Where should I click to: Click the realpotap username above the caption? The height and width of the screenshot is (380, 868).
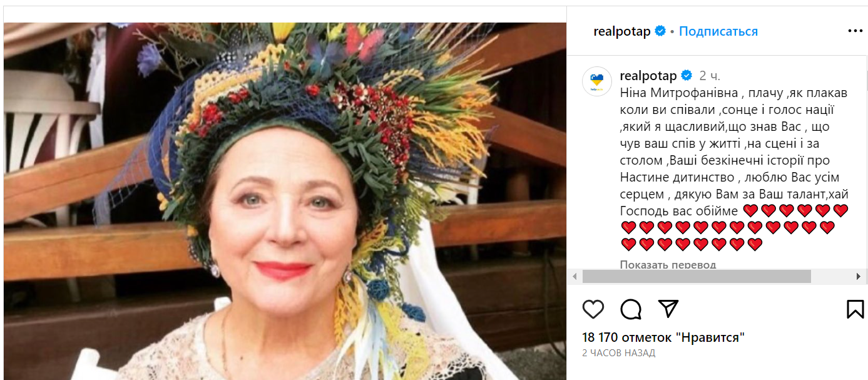coord(648,76)
